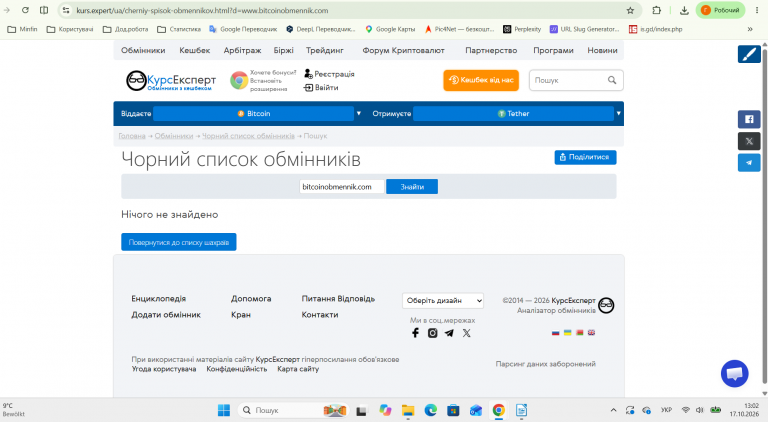Screen dimensions: 768x422
Task: Bookmark the page with the star icon
Action: point(630,10)
